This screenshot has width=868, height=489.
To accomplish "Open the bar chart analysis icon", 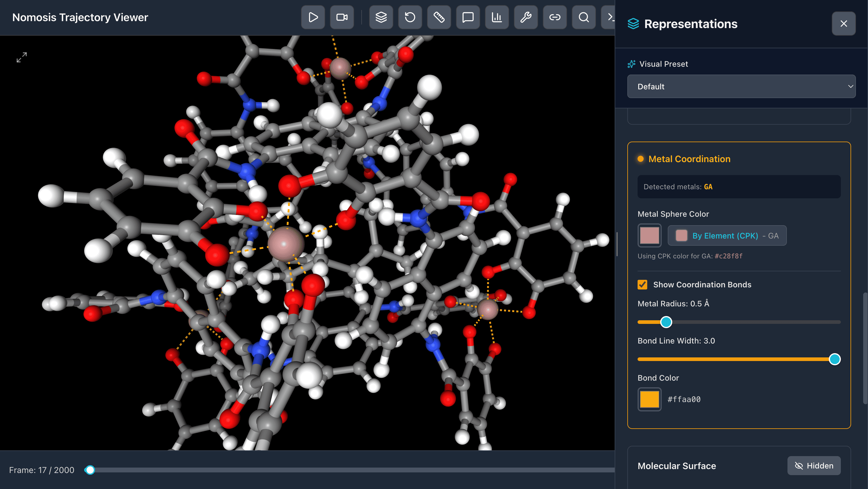I will pos(497,17).
